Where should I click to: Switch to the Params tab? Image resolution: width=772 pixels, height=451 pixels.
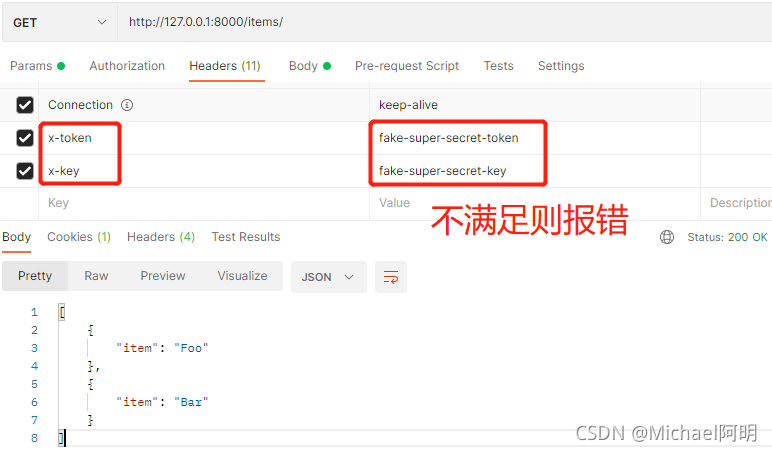point(37,66)
